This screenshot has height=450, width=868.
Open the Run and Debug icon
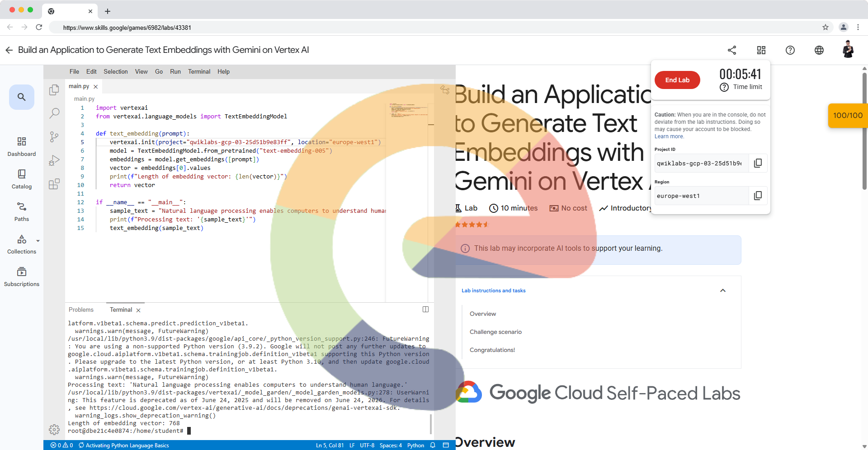click(x=54, y=160)
